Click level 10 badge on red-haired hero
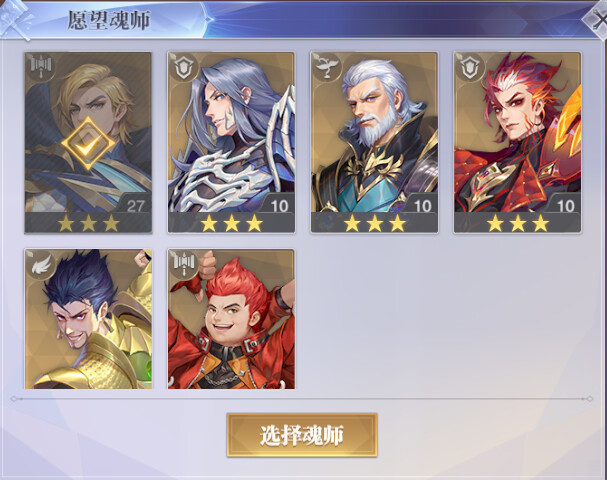The image size is (607, 480). (x=565, y=206)
